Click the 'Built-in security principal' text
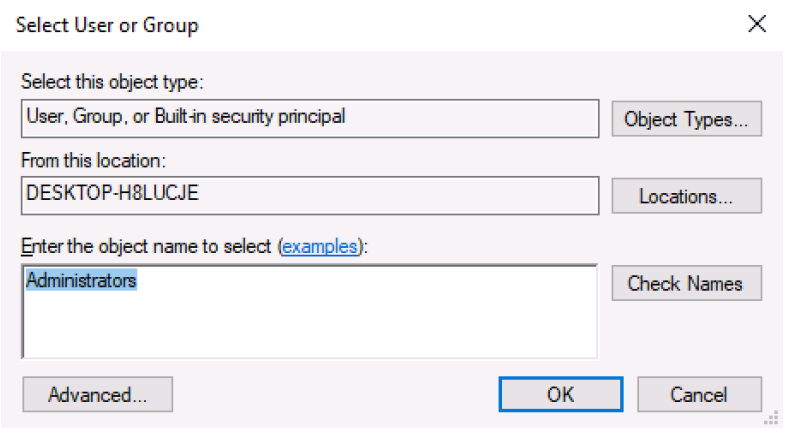This screenshot has height=429, width=785. (250, 116)
